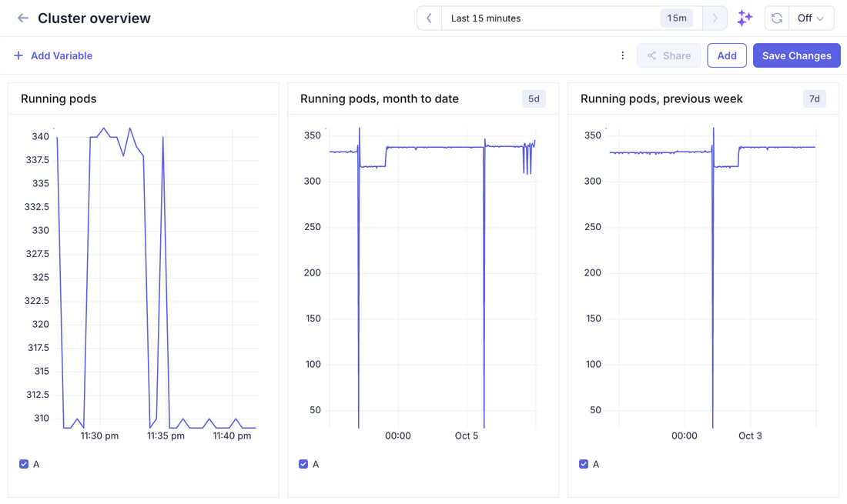Open the auto-refresh Off dropdown

click(811, 18)
